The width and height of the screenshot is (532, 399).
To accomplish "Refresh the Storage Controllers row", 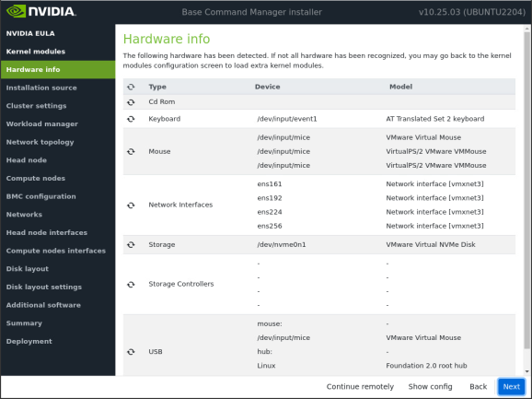I will point(131,284).
